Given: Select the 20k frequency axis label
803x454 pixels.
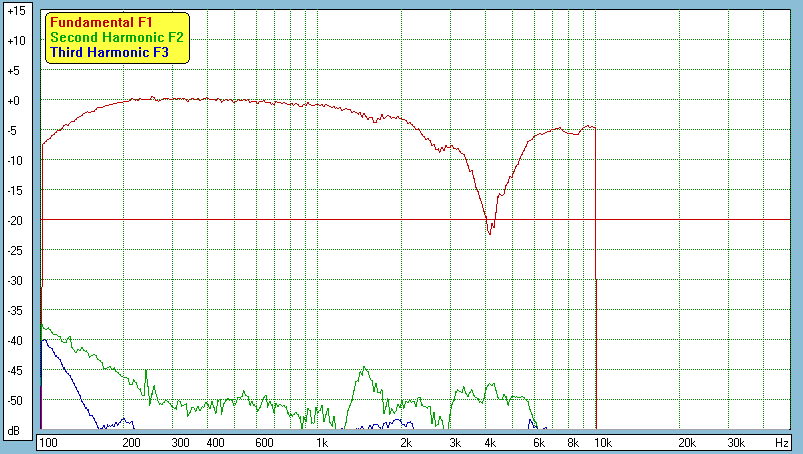Looking at the screenshot, I should click(x=686, y=442).
